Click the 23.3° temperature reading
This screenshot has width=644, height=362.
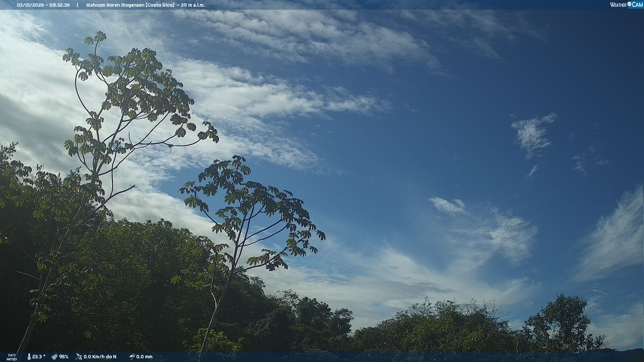pyautogui.click(x=39, y=357)
